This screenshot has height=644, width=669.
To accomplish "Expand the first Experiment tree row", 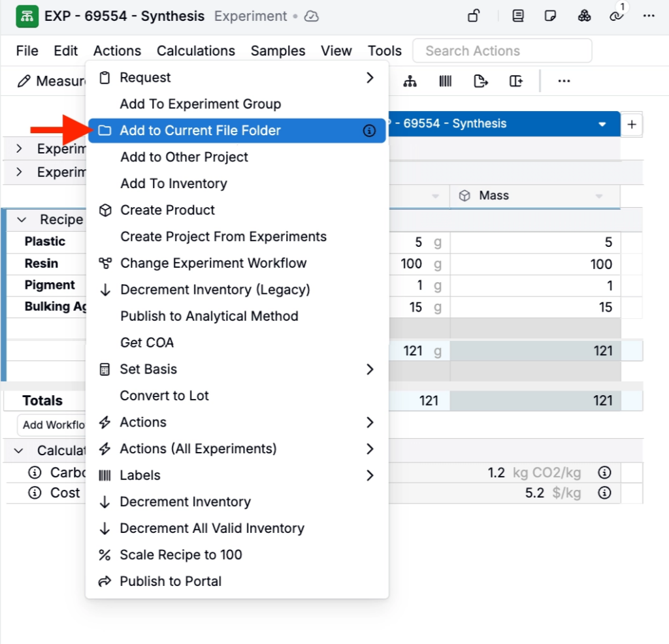I will (x=19, y=148).
